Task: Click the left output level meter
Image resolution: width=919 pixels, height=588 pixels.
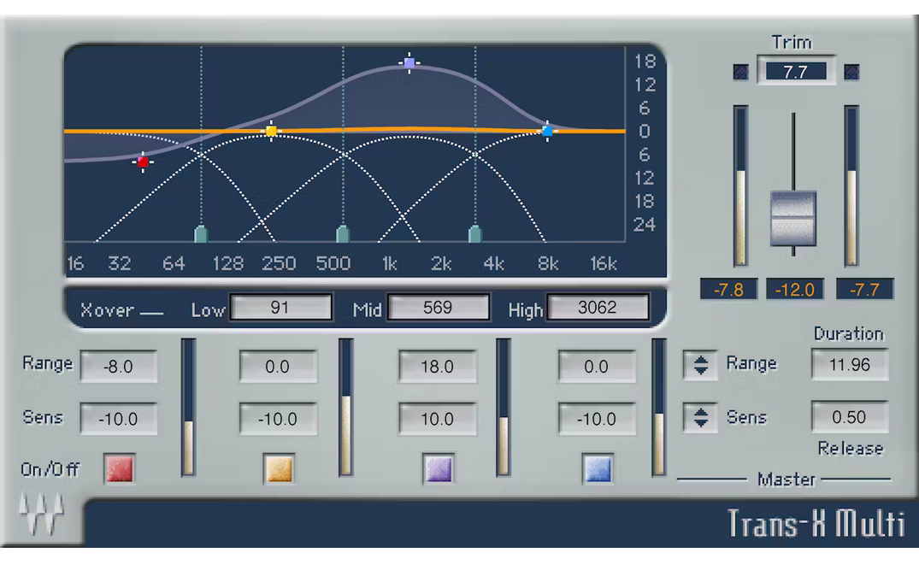Action: coord(741,185)
